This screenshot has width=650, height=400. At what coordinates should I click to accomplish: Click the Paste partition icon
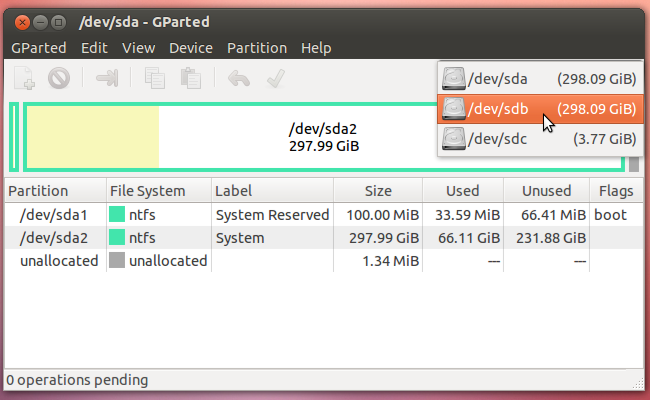[x=191, y=78]
